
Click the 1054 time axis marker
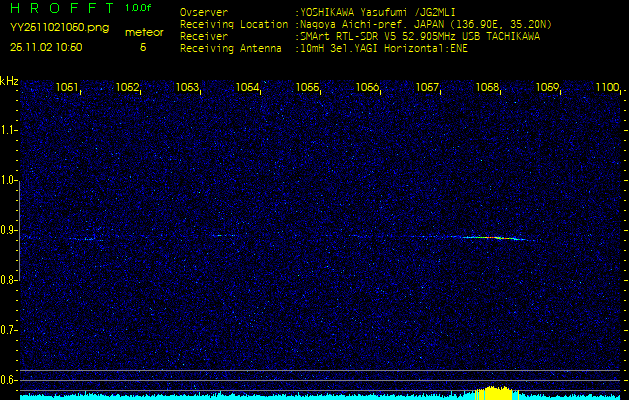point(247,87)
